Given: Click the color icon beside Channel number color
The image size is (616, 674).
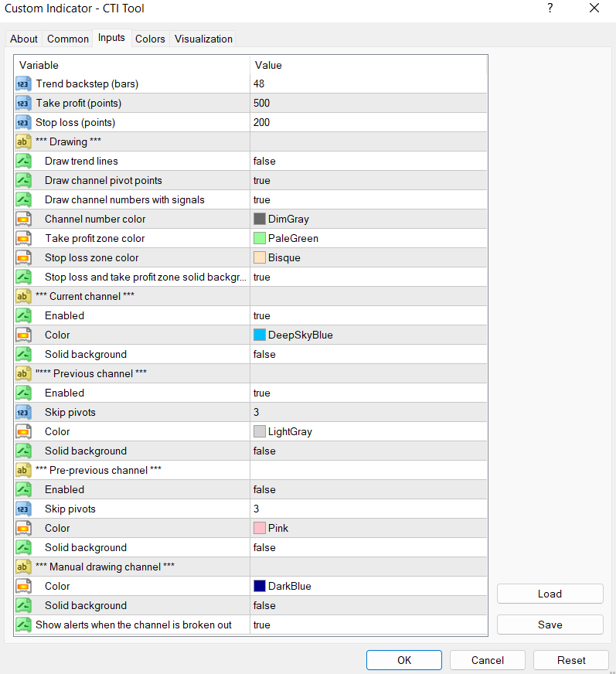Looking at the screenshot, I should tap(23, 219).
